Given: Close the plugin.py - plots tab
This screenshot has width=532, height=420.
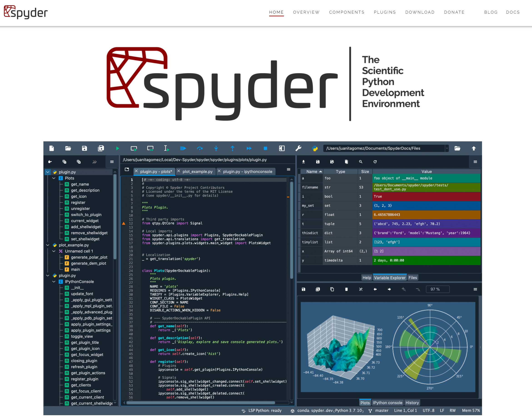Looking at the screenshot, I should point(136,171).
